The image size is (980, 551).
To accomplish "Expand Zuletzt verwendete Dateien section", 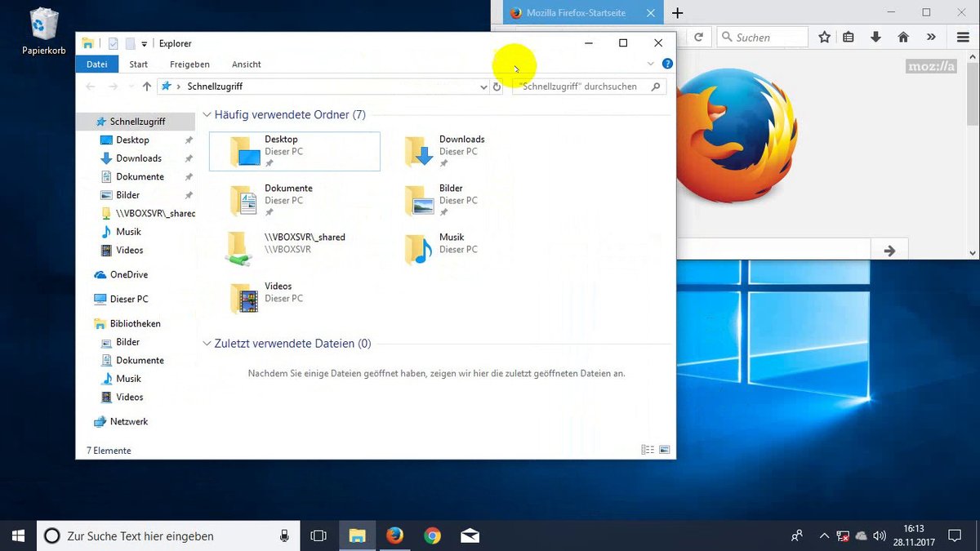I will (x=207, y=344).
